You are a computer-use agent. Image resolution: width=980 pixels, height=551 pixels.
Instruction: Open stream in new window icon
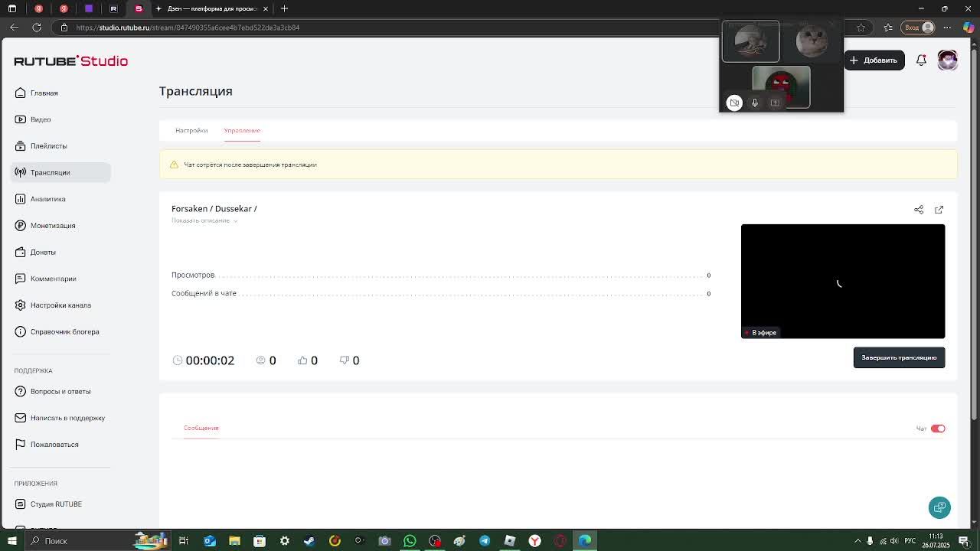[x=939, y=210]
